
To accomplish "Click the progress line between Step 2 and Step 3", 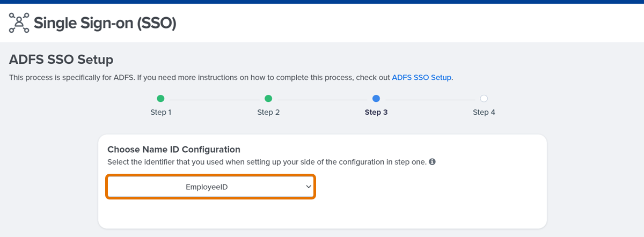I will pos(322,99).
